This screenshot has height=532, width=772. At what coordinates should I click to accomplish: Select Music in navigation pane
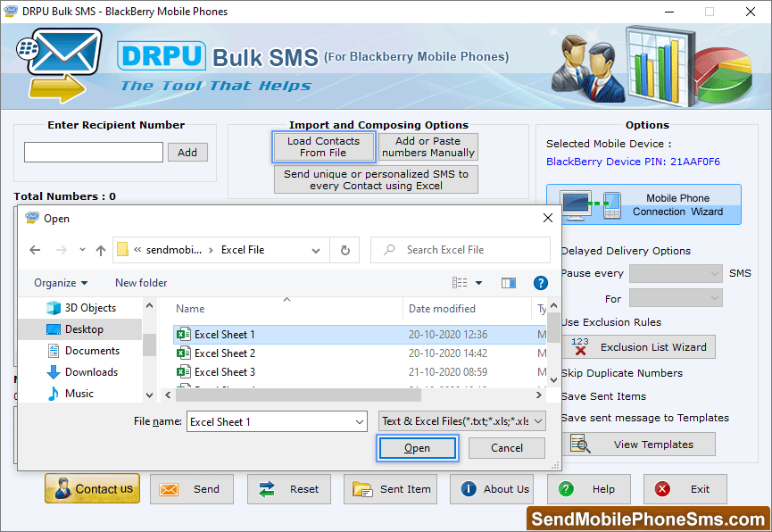pyautogui.click(x=71, y=394)
